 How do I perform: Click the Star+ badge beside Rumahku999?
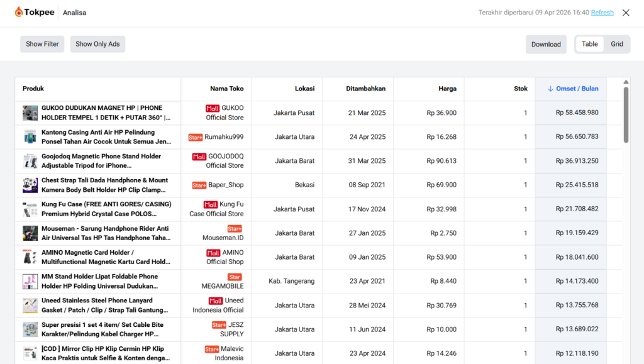(x=195, y=137)
